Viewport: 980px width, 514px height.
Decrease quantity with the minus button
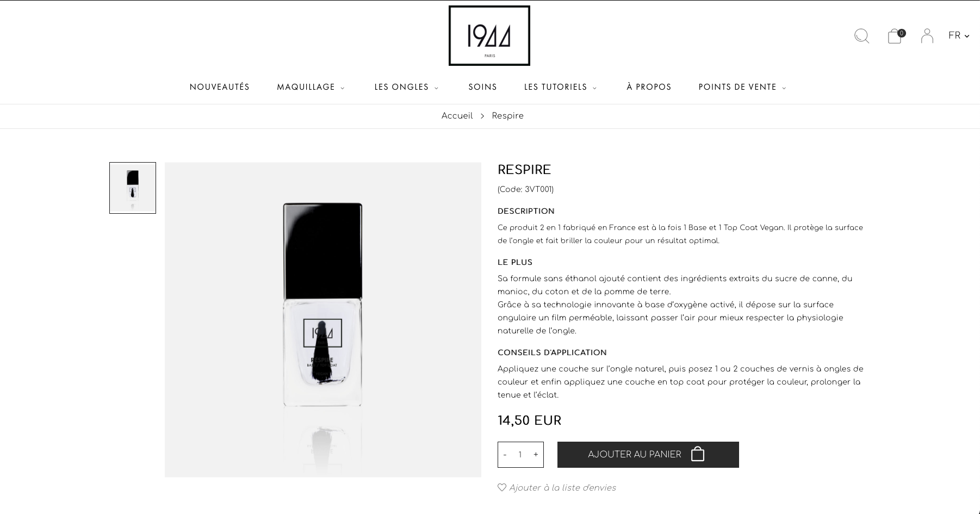505,455
